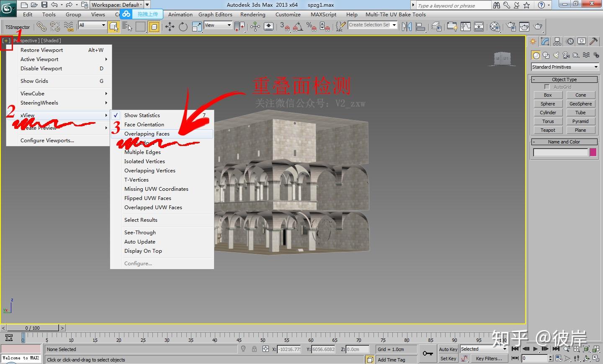Open the Create Selection Set dropdown
Screen dimensions: 603x364
click(372, 25)
